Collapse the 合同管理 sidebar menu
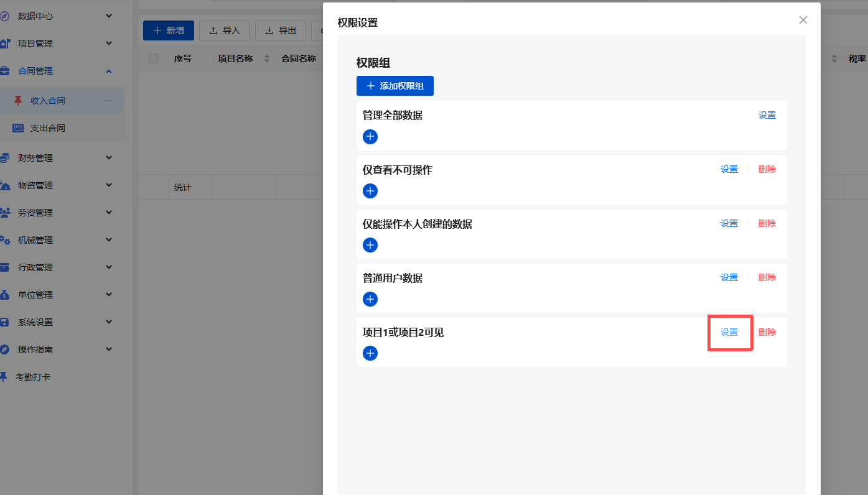Viewport: 868px width, 495px height. click(x=109, y=71)
